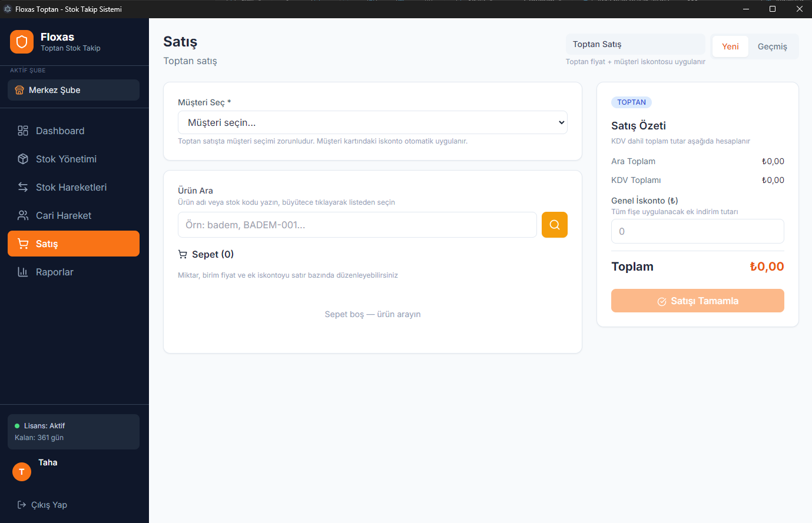The height and width of the screenshot is (523, 812).
Task: Click the TOPTAN badge
Action: coord(631,102)
